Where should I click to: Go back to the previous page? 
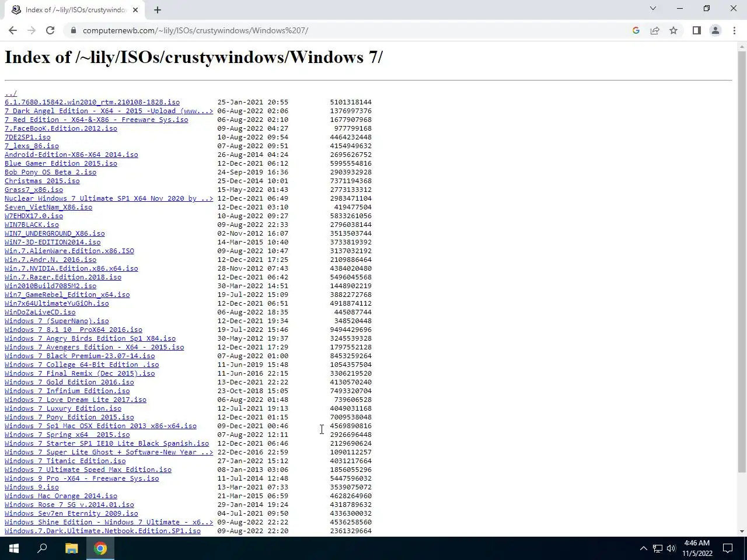(13, 30)
